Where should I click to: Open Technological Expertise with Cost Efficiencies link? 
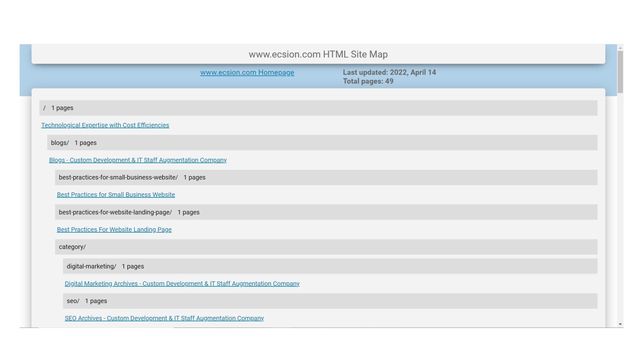pyautogui.click(x=105, y=125)
